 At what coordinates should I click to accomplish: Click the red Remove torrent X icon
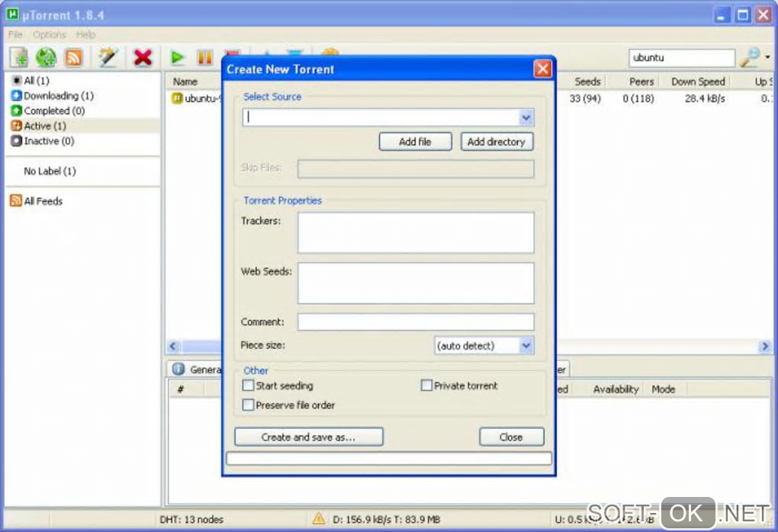143,57
